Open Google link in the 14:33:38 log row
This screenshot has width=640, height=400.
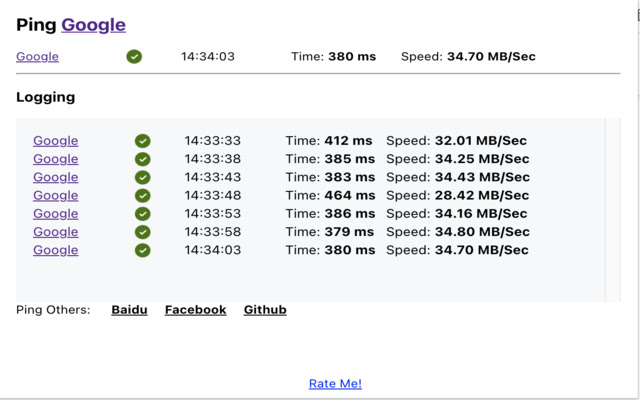[55, 159]
